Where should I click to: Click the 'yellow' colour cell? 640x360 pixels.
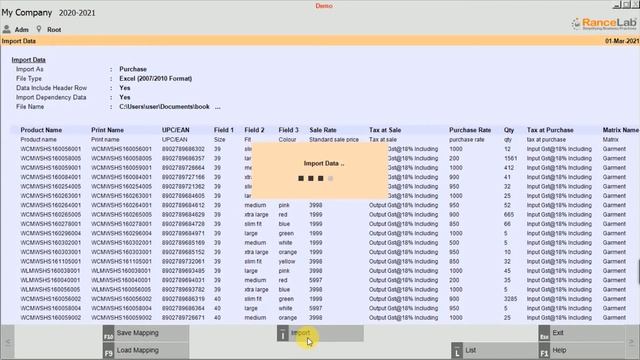[287, 262]
